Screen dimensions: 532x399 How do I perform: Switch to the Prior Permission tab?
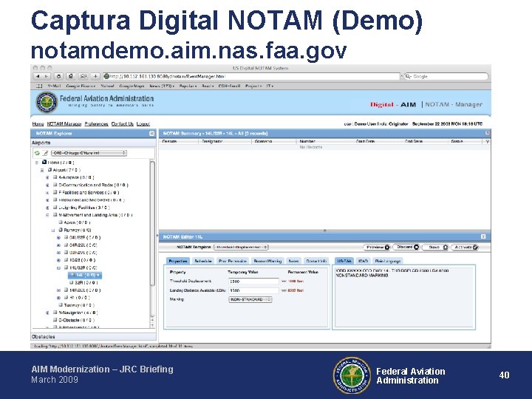point(233,261)
